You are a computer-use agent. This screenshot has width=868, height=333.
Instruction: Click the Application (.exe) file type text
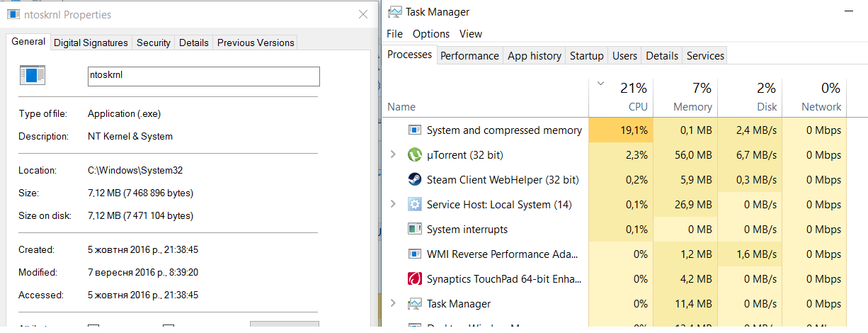[125, 113]
